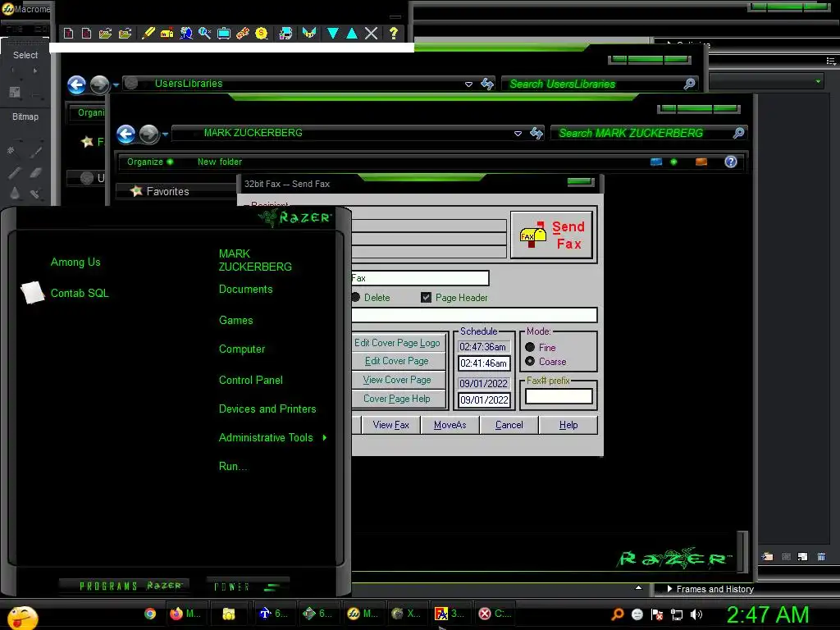Click the cyan down triangle toolbar icon
The height and width of the screenshot is (630, 840).
point(333,33)
